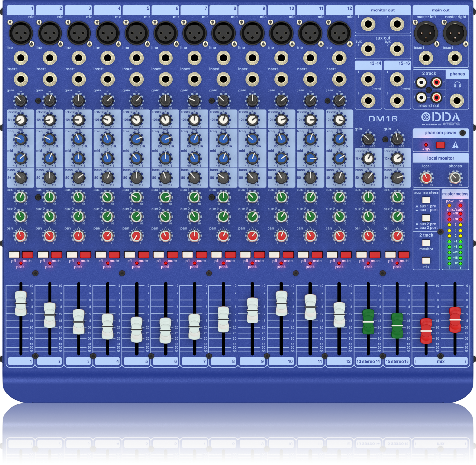Image resolution: width=476 pixels, height=465 pixels.
Task: Toggle the aux 1 pre/post switch
Action: [426, 200]
